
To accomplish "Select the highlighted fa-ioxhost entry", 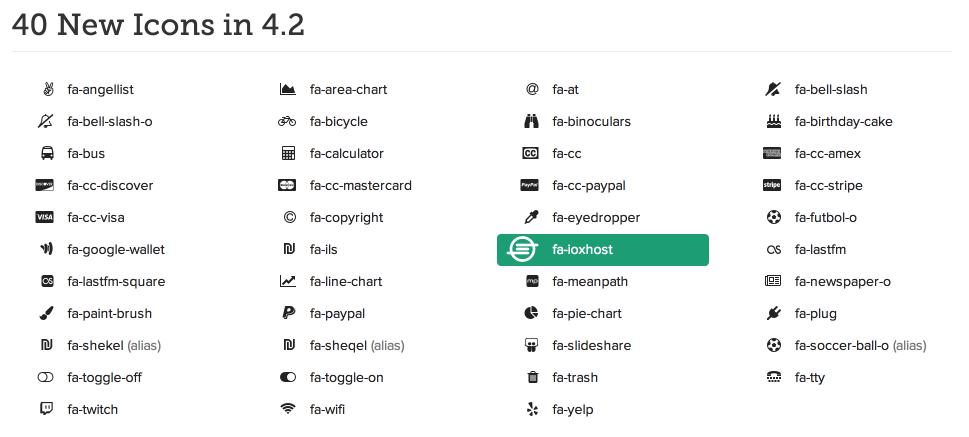I will pyautogui.click(x=602, y=250).
